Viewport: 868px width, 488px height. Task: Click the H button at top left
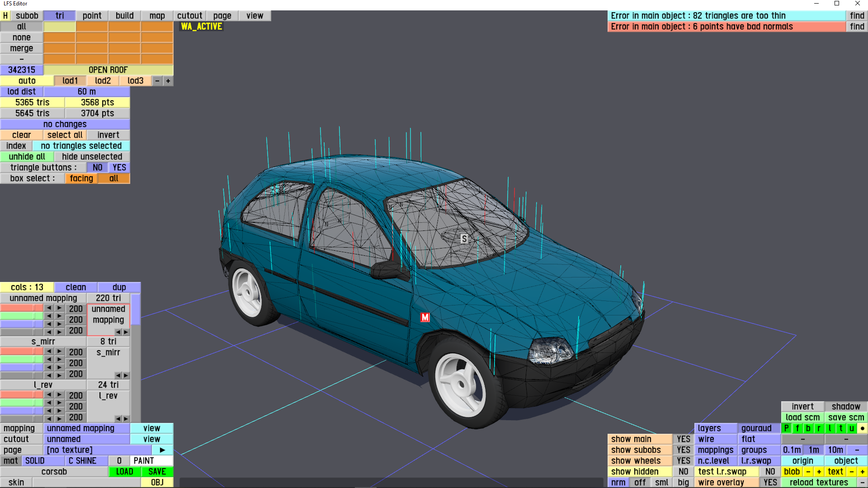(x=5, y=16)
